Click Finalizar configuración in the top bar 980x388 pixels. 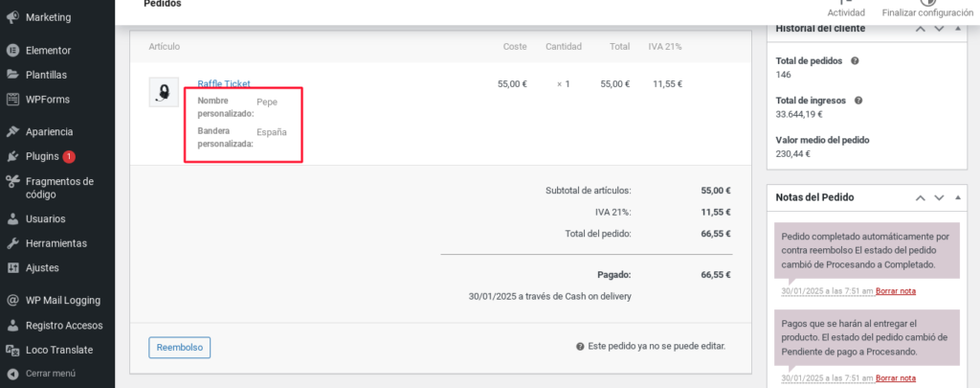[927, 9]
